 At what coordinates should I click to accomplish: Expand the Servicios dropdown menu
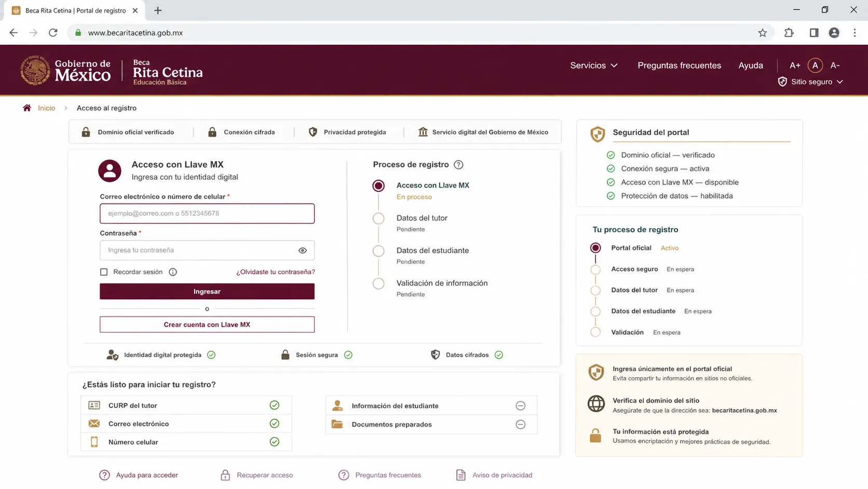click(x=594, y=65)
